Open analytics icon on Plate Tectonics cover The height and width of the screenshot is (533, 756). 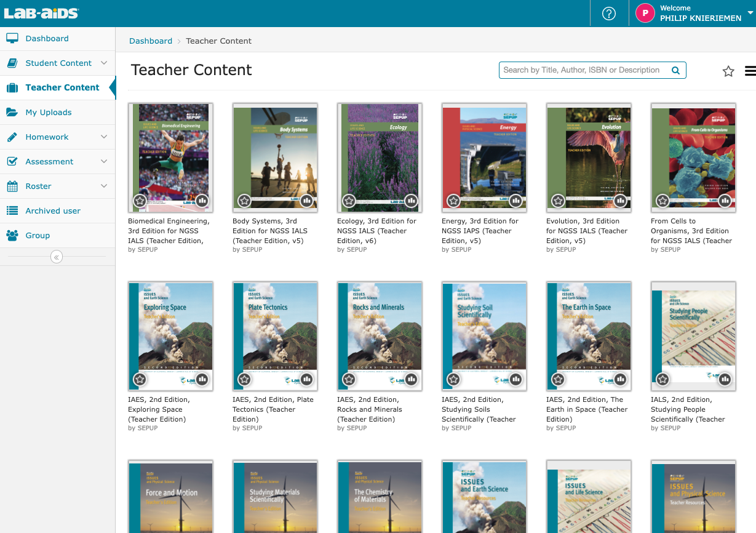tap(306, 379)
